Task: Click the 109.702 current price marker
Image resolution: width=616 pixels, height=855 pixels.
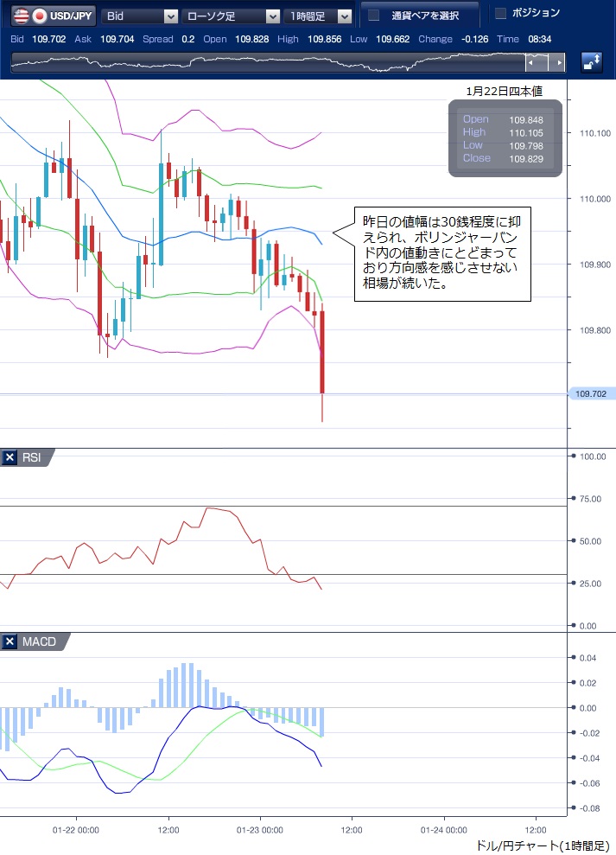Action: click(590, 394)
